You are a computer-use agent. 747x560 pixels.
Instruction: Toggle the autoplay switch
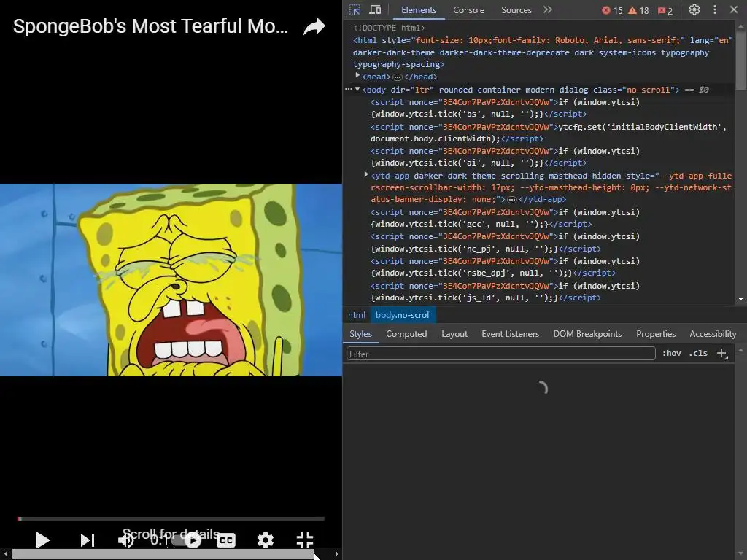tap(187, 540)
